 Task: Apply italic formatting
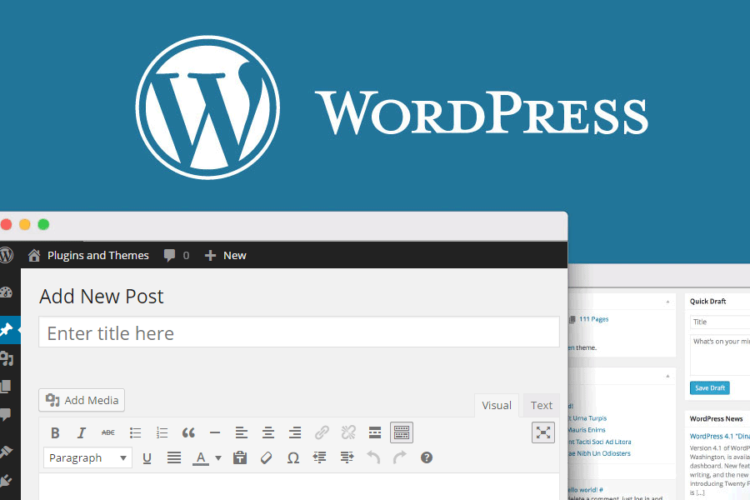[81, 433]
